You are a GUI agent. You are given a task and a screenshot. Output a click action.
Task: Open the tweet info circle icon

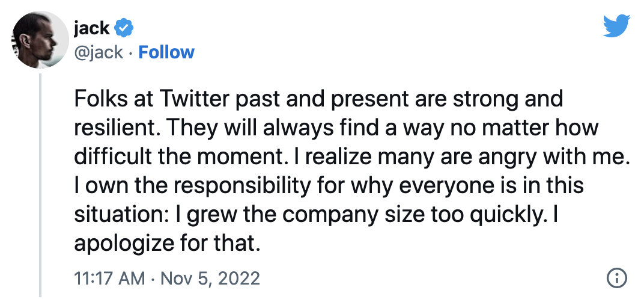tap(616, 278)
